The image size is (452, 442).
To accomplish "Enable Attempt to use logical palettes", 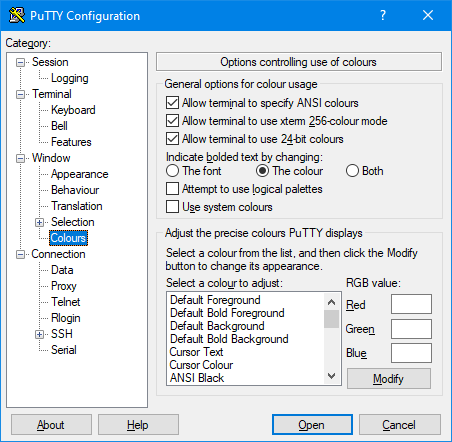I will pyautogui.click(x=172, y=189).
